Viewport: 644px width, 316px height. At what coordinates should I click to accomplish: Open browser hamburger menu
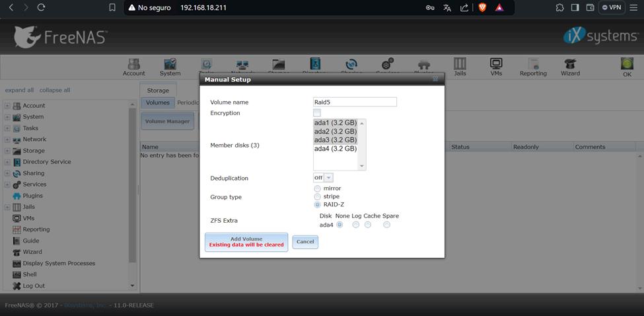[633, 7]
